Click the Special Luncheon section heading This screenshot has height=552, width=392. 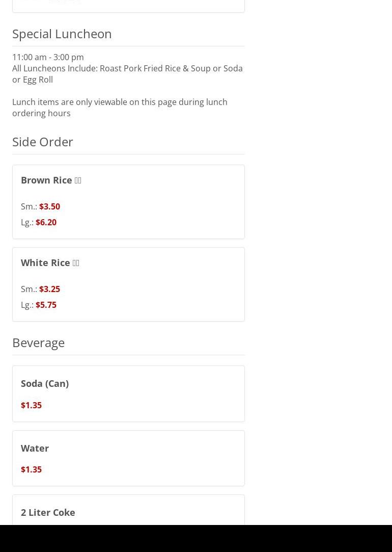coord(62,34)
